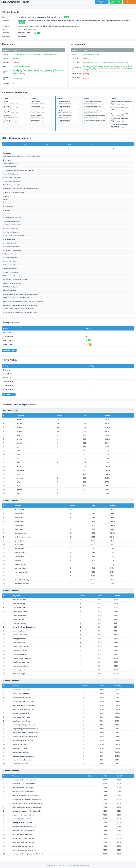Click the Density header in 1 Word Keywords
The height and width of the screenshot is (868, 136).
click(x=108, y=416)
